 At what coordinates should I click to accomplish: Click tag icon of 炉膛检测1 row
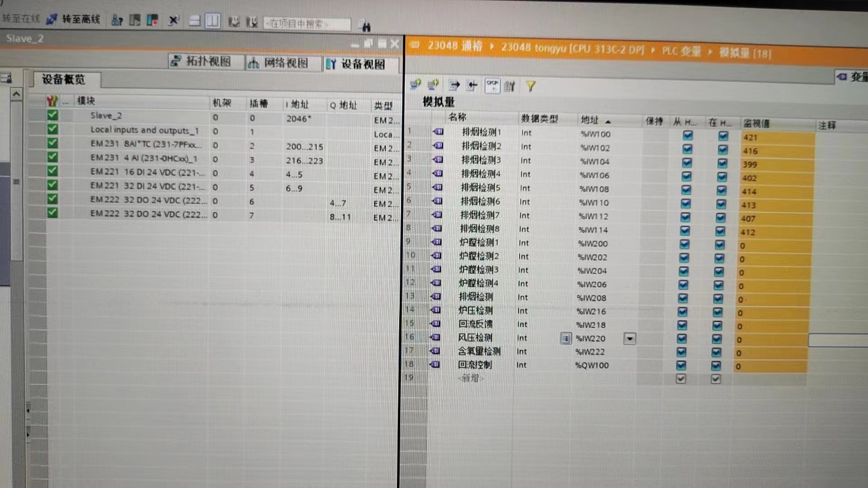click(x=437, y=242)
